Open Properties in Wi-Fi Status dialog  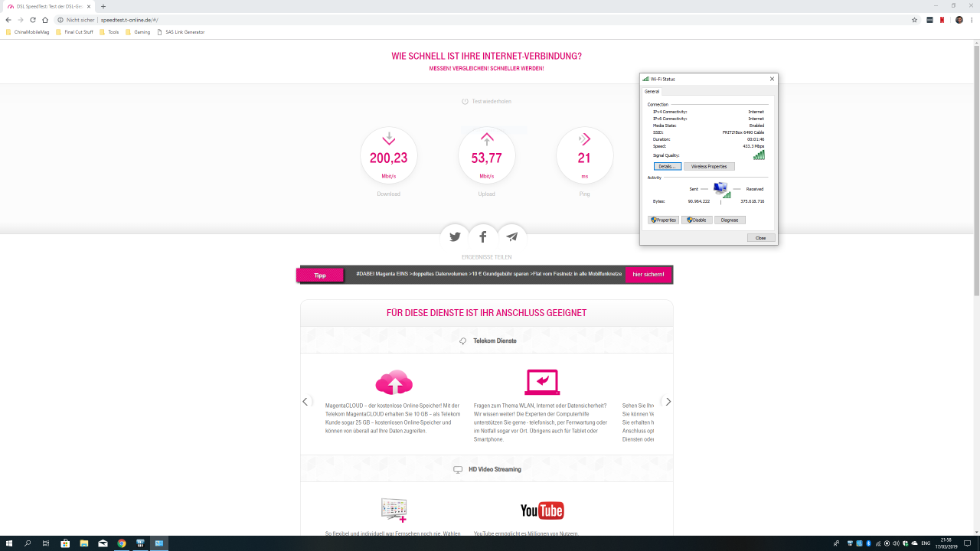664,220
